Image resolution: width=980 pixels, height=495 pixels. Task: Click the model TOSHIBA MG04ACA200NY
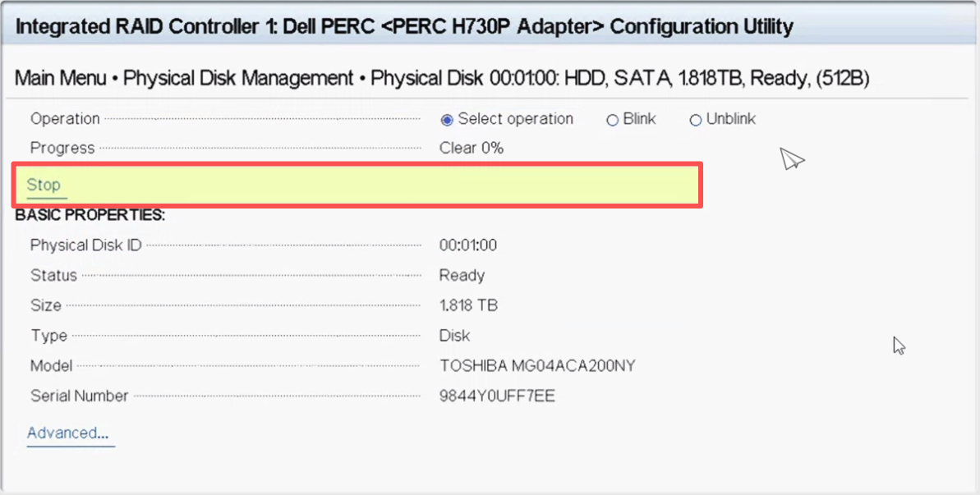pos(537,365)
